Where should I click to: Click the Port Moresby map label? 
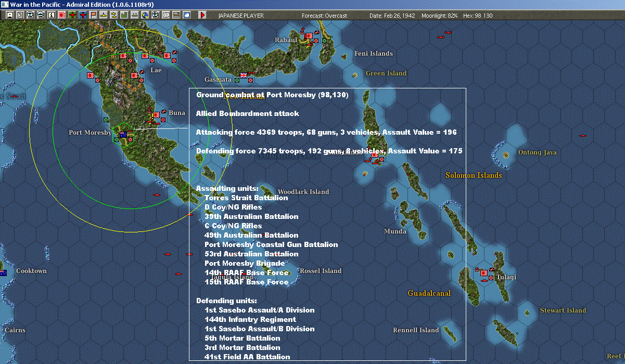(x=90, y=133)
